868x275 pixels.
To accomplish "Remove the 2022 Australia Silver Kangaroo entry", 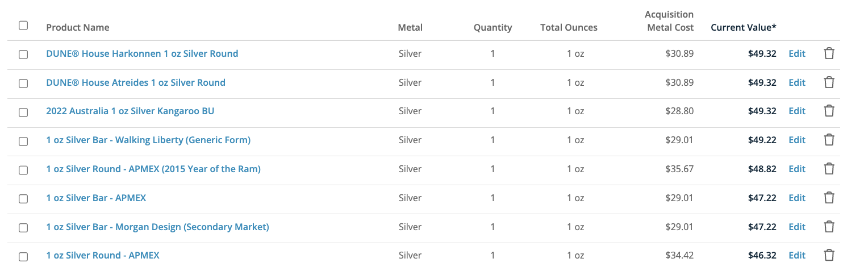I will [x=829, y=111].
